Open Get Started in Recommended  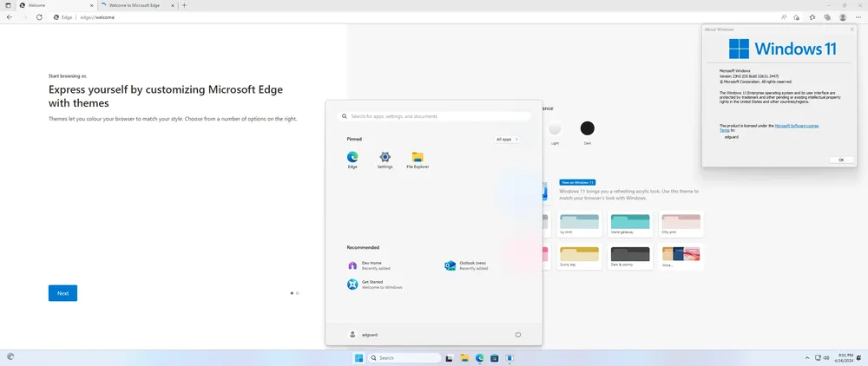click(374, 284)
